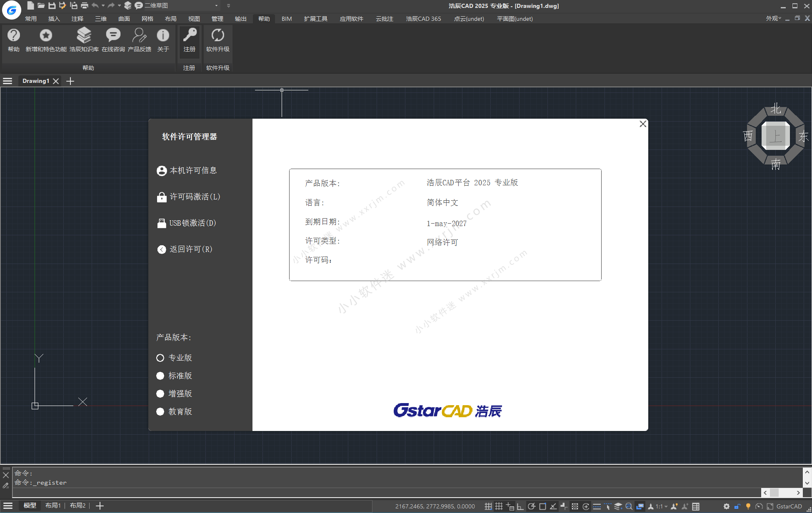Switch to the 模型 layout tab
The height and width of the screenshot is (513, 812).
30,506
